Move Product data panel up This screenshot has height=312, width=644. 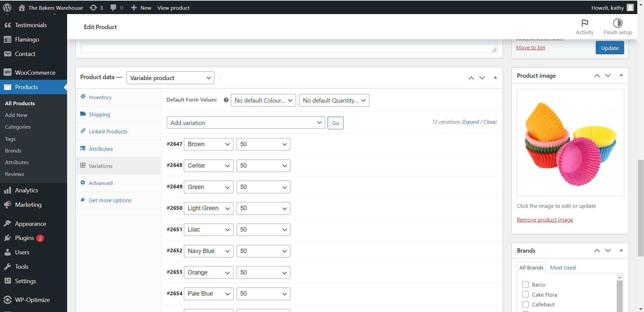click(471, 78)
